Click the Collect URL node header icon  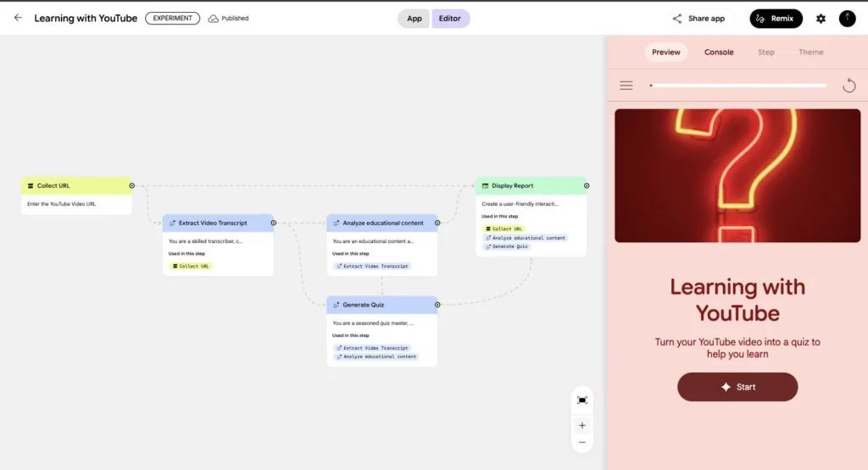(31, 185)
